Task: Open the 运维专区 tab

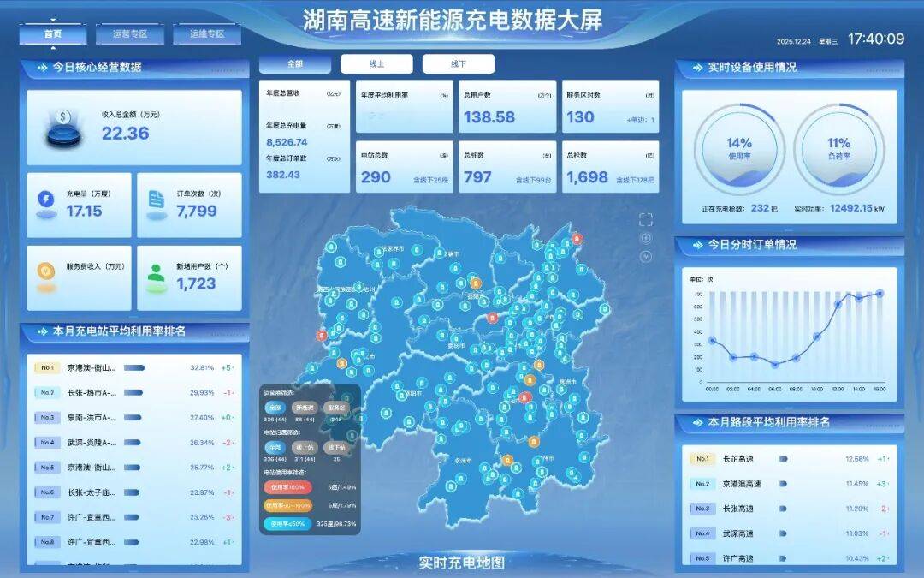Action: (207, 34)
